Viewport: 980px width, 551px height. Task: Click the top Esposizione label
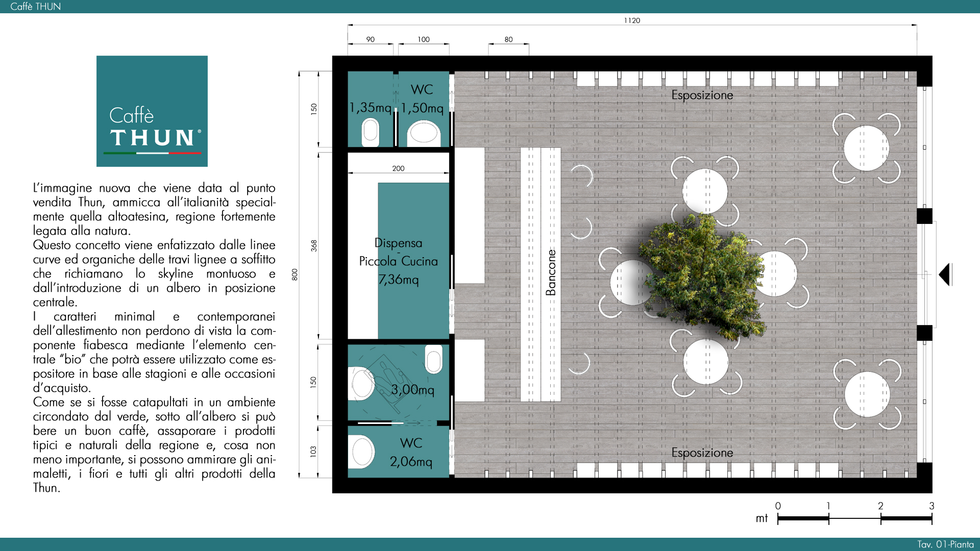click(x=702, y=95)
